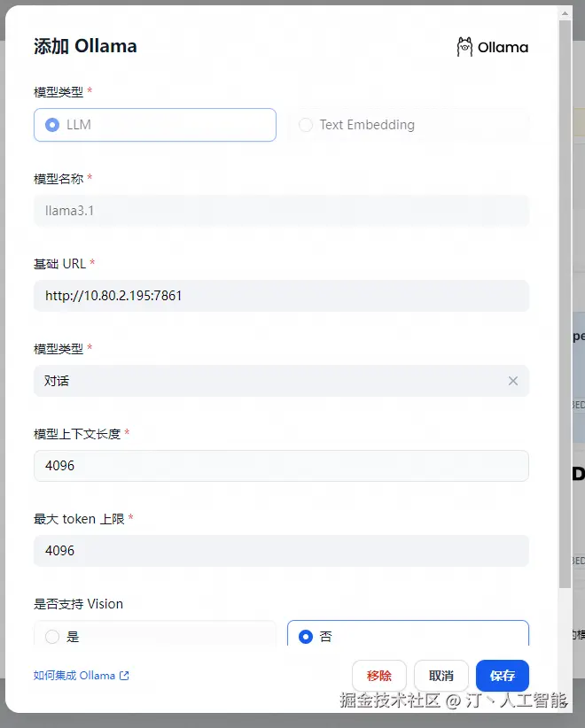Viewport: 585px width, 728px height.
Task: Select 是 for Vision support
Action: click(x=155, y=633)
